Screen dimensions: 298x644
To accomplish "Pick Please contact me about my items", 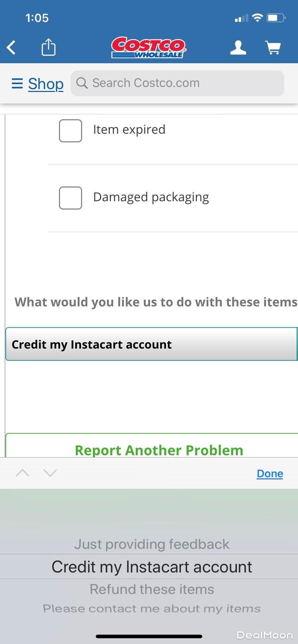I will click(152, 608).
